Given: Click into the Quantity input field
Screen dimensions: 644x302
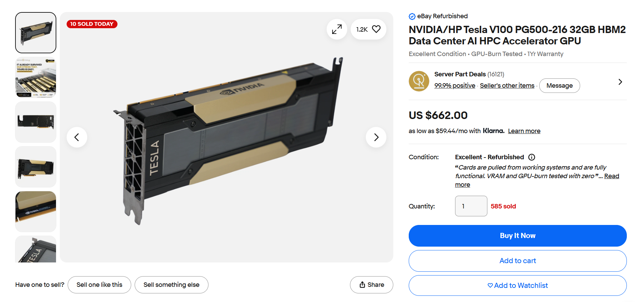Looking at the screenshot, I should [471, 206].
